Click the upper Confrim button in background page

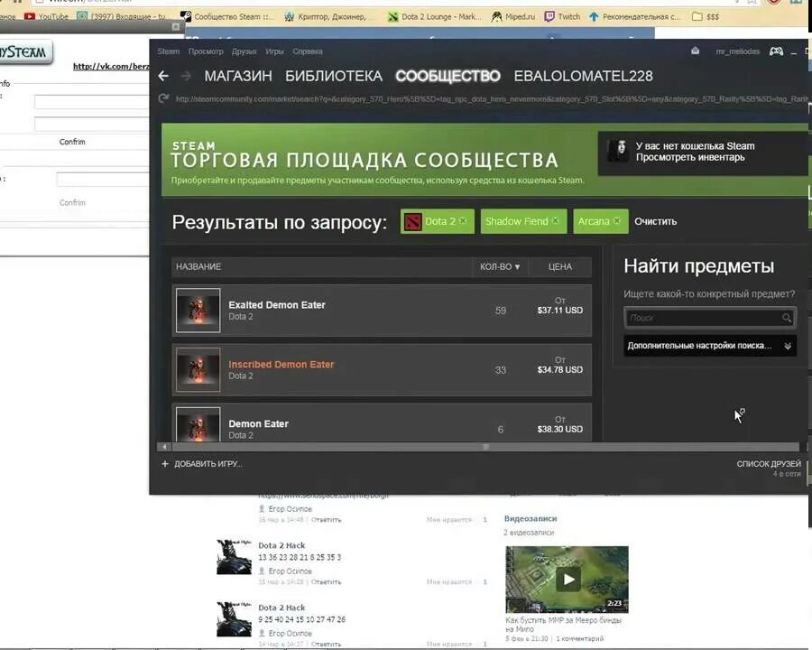(x=72, y=142)
